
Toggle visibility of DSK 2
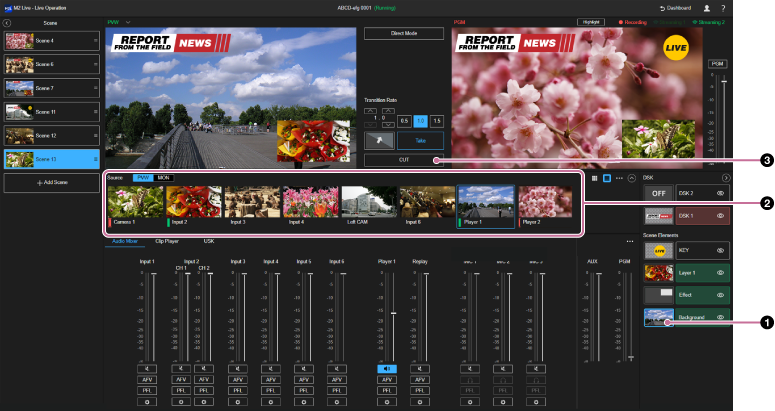(720, 192)
